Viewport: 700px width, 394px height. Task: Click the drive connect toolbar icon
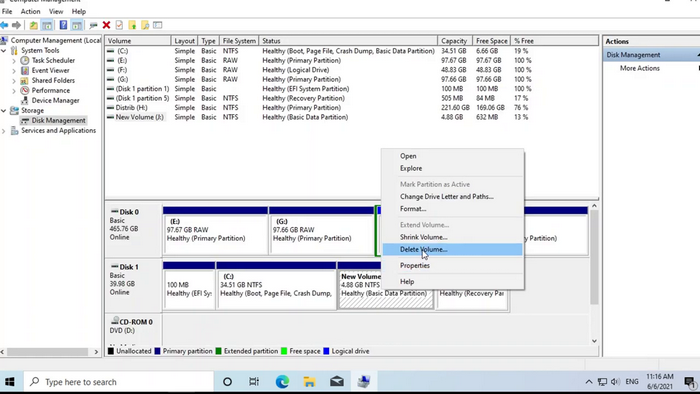pos(93,25)
